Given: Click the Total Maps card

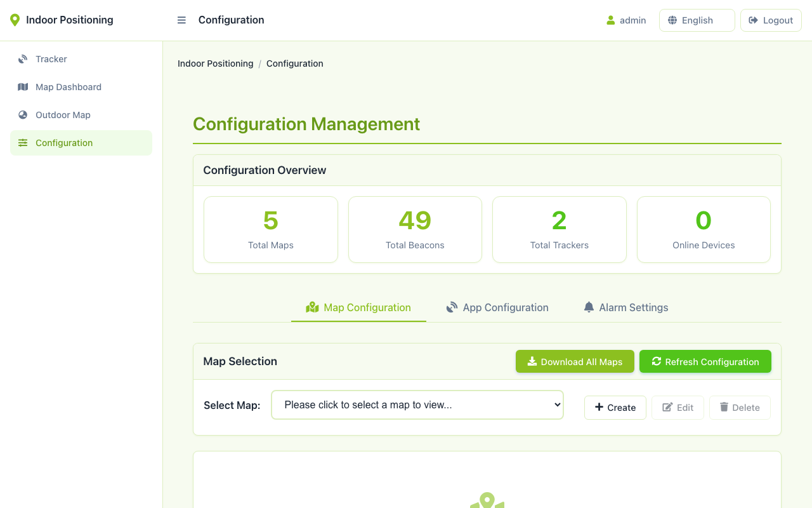Looking at the screenshot, I should coord(271,229).
